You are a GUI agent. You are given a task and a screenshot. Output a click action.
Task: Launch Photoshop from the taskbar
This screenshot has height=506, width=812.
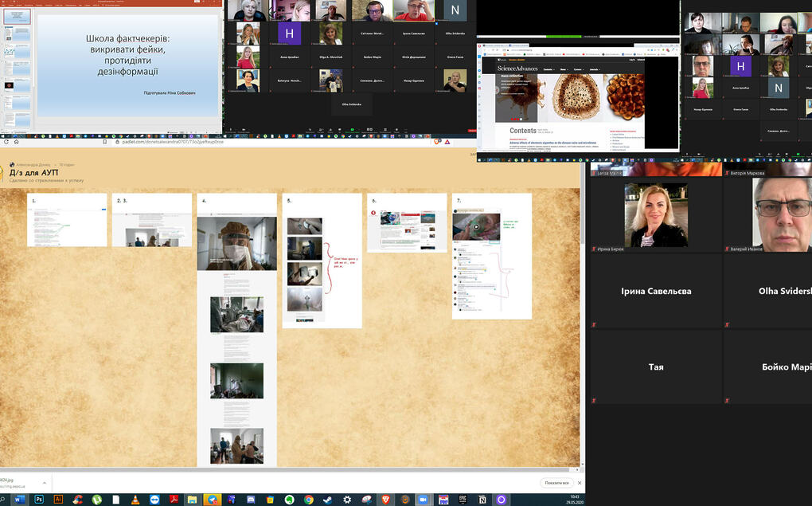click(x=39, y=500)
